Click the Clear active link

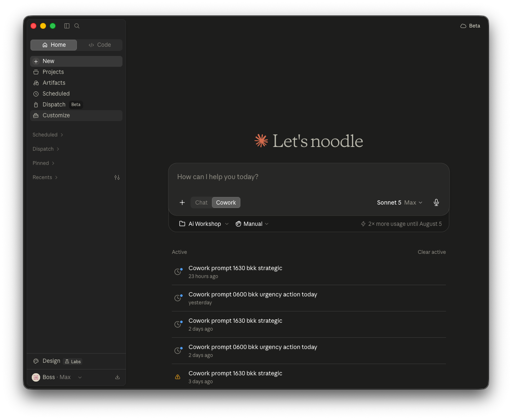432,252
